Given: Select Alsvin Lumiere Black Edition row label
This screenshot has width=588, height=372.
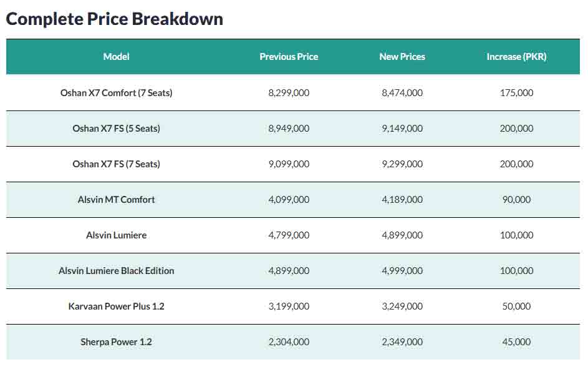Looking at the screenshot, I should point(116,271).
